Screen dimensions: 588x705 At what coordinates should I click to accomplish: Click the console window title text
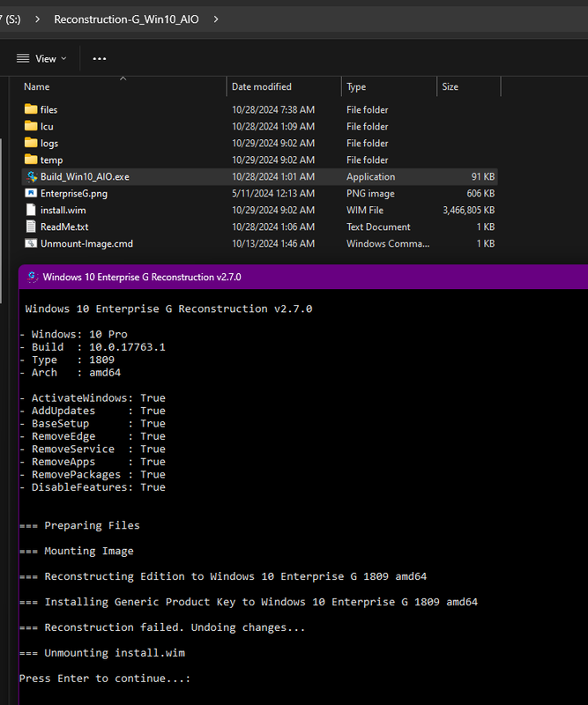[x=142, y=277]
